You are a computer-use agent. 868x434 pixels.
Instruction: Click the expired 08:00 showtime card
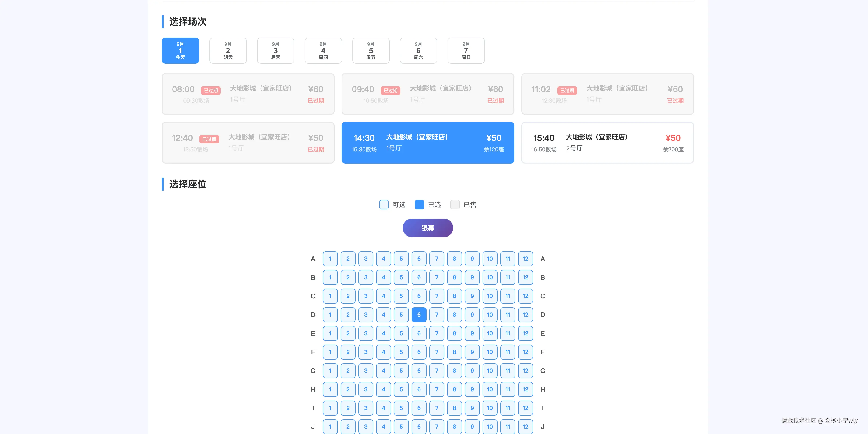(x=248, y=94)
